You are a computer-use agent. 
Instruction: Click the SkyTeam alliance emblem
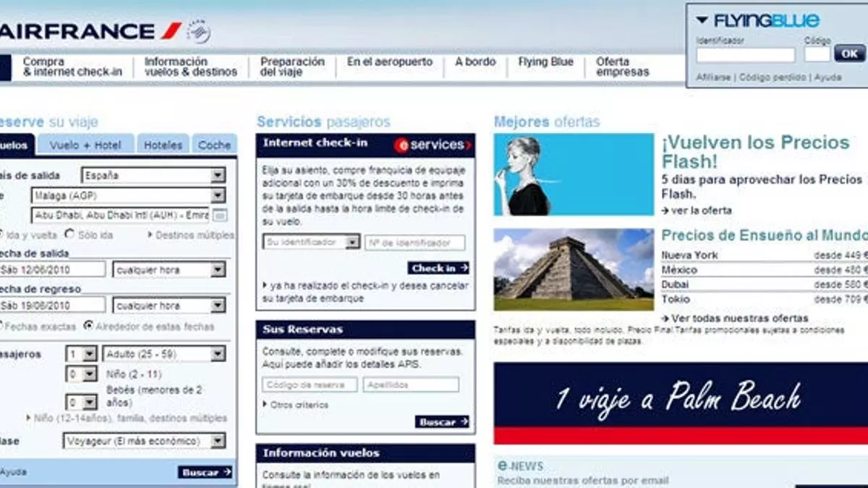[199, 31]
